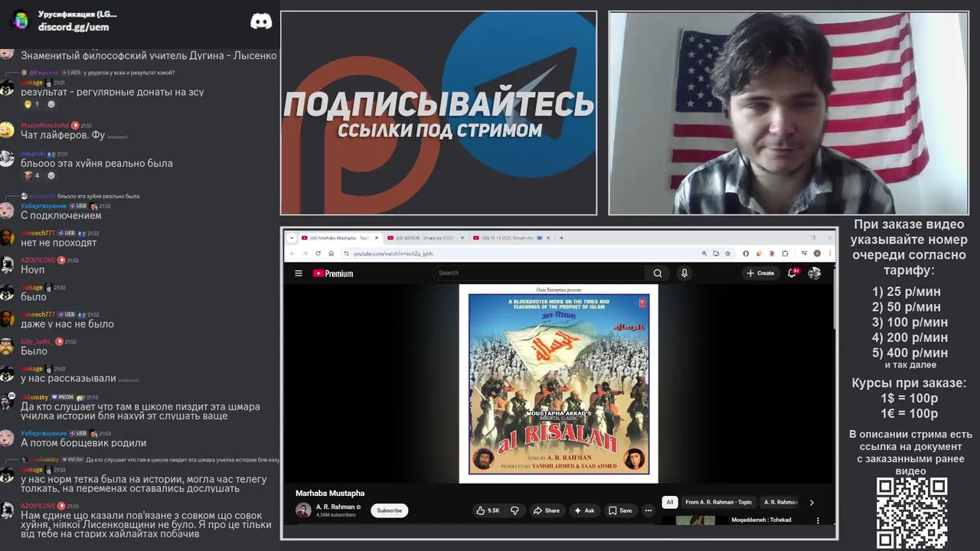Click chat message 'у нас рассказывали'
The image size is (980, 551).
coord(69,378)
